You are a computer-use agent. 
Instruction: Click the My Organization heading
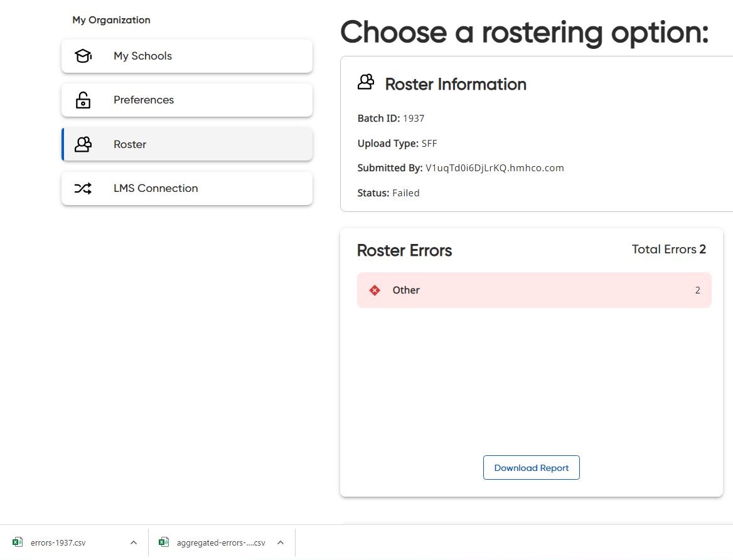[111, 19]
